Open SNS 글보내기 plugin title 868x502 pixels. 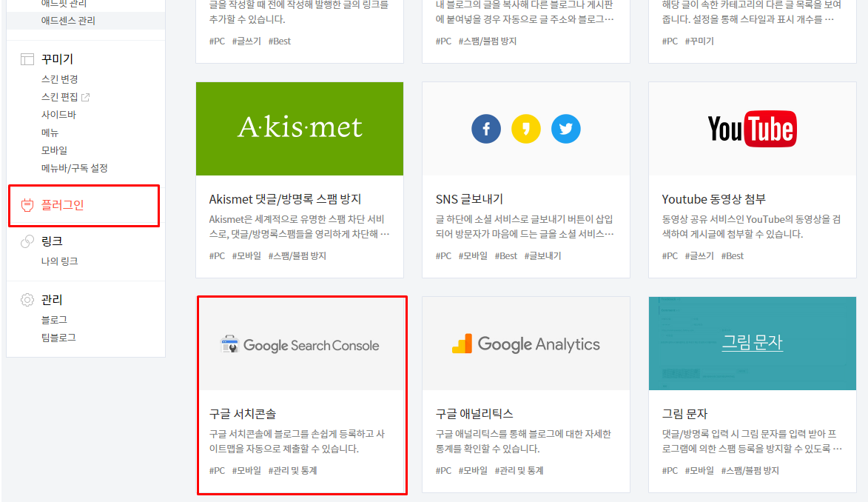click(469, 199)
